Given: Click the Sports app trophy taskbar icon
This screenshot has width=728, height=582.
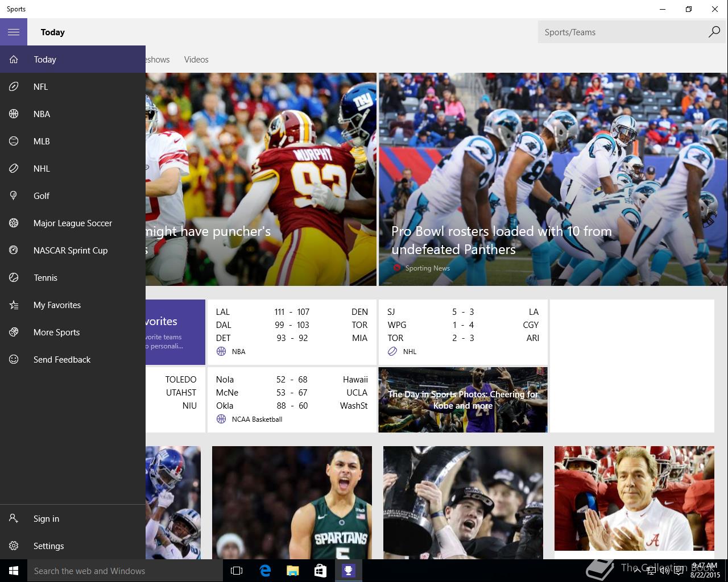Looking at the screenshot, I should coord(348,571).
